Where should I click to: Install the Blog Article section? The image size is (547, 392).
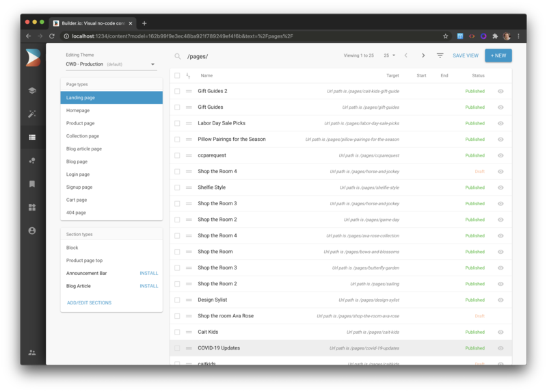(149, 286)
